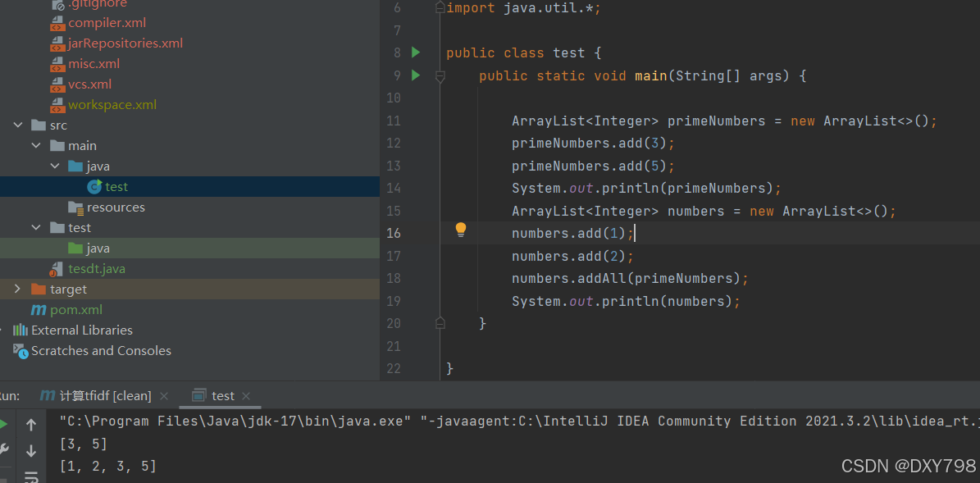Image resolution: width=980 pixels, height=483 pixels.
Task: Expand the target folder
Action: [16, 289]
